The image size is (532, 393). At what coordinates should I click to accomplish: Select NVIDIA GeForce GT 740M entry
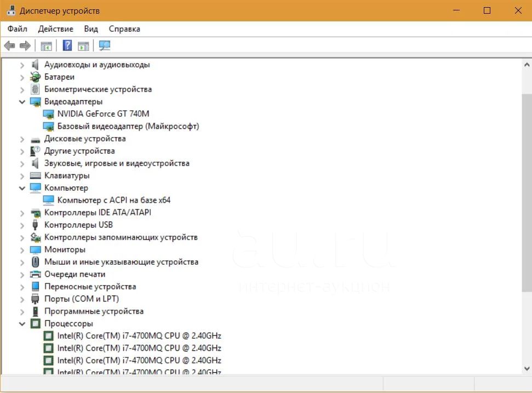point(103,113)
